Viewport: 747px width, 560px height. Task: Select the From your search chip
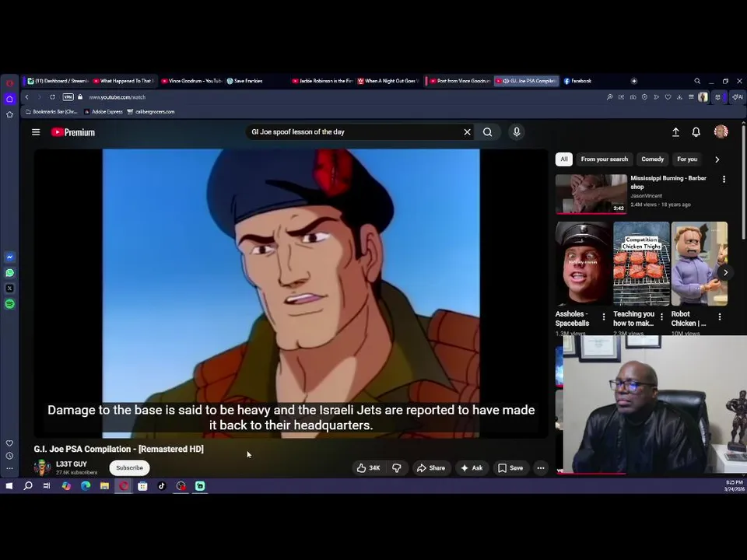pyautogui.click(x=604, y=159)
